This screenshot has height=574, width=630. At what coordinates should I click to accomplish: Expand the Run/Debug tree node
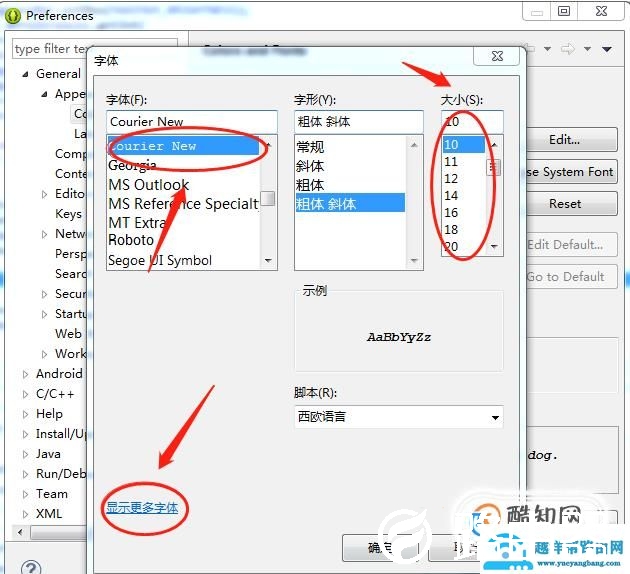click(x=25, y=474)
